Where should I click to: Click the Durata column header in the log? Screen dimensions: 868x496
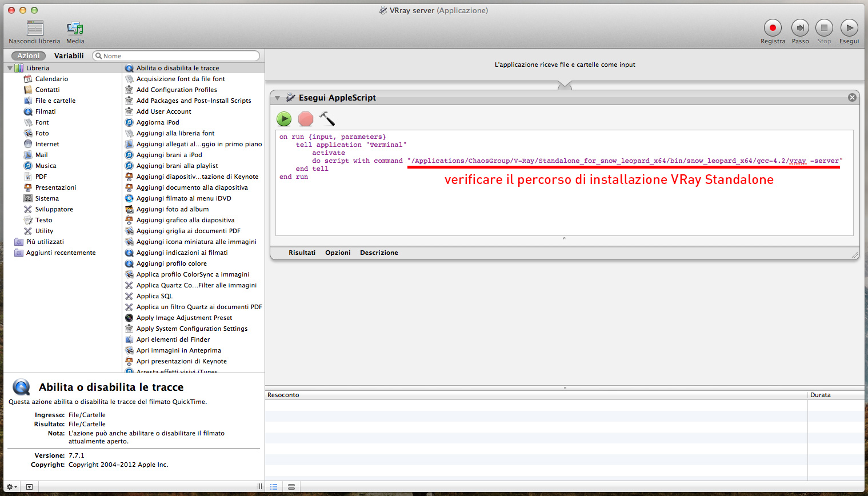(x=836, y=395)
